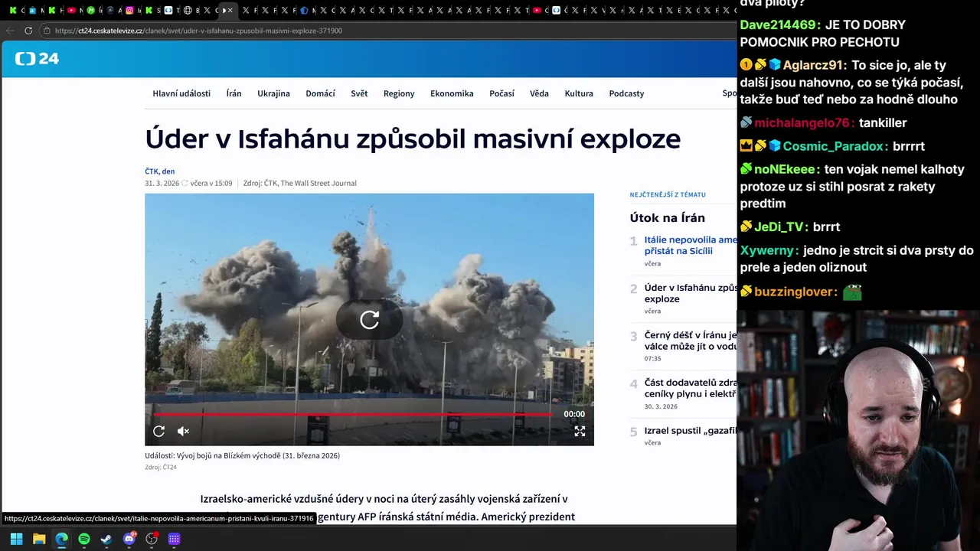Click the ČTK, den author link
Viewport: 980px width, 551px height.
coord(159,171)
